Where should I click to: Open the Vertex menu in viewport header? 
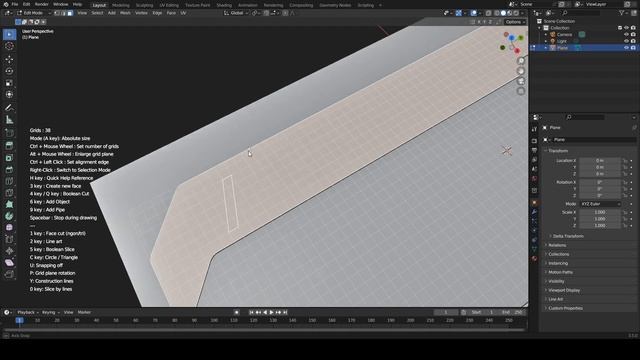[141, 13]
